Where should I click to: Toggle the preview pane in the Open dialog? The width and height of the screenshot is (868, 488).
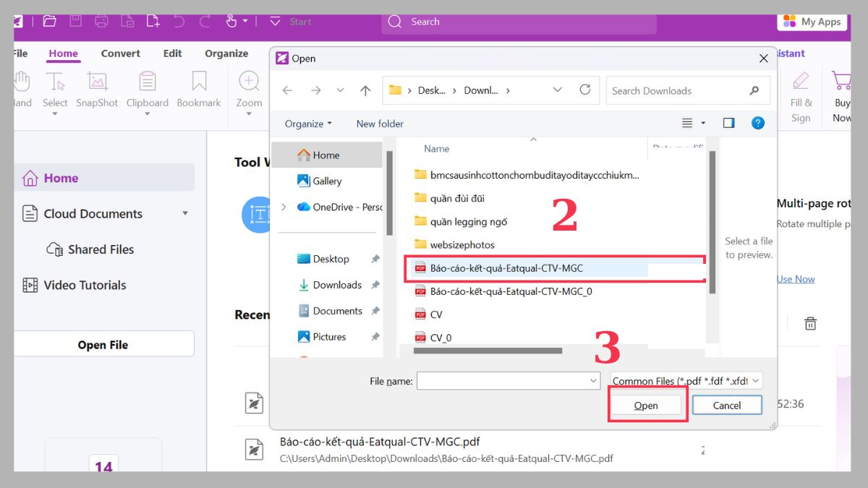[x=729, y=123]
